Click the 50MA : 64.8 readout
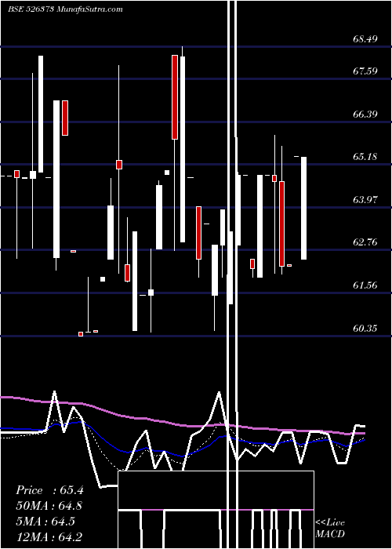The height and width of the screenshot is (549, 392). pyautogui.click(x=49, y=506)
